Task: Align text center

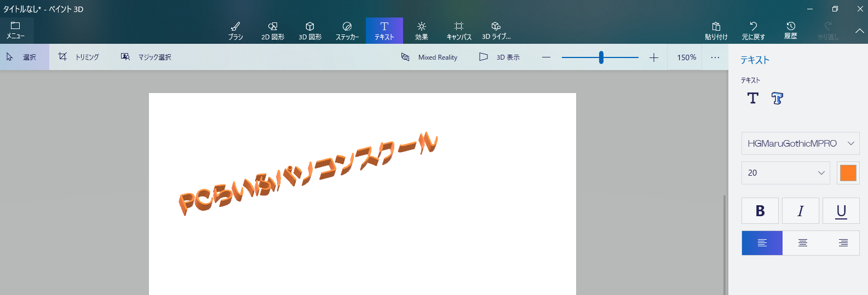Action: [x=803, y=243]
